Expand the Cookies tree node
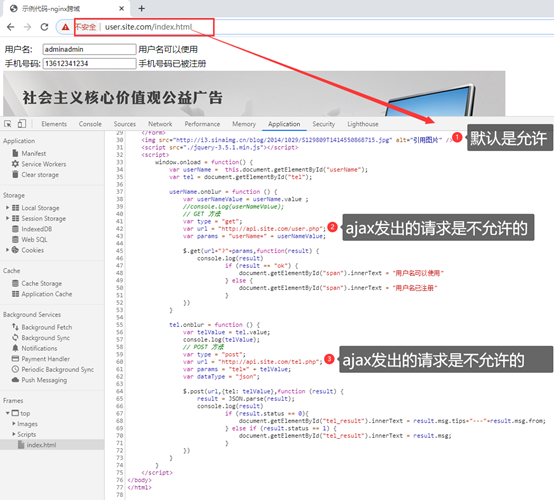Screen dimensions: 554x500 pos(7,250)
